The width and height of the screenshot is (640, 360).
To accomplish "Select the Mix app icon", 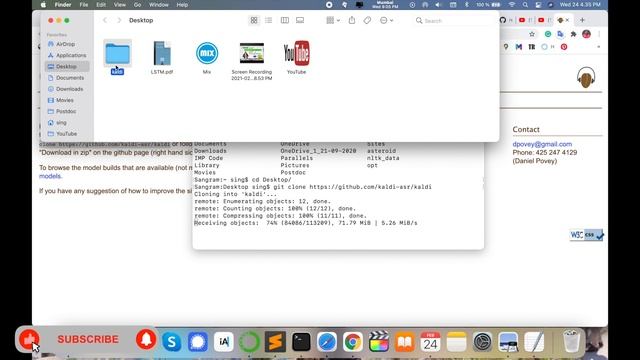I will [207, 53].
